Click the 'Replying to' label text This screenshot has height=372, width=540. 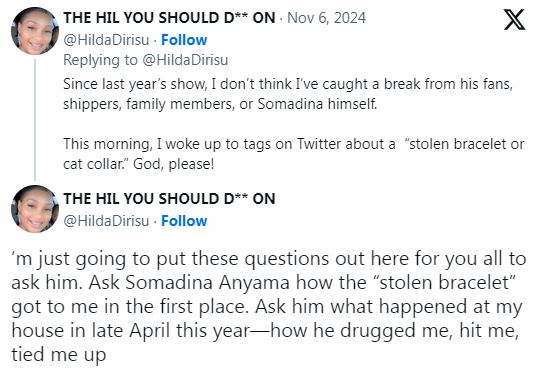[100, 60]
